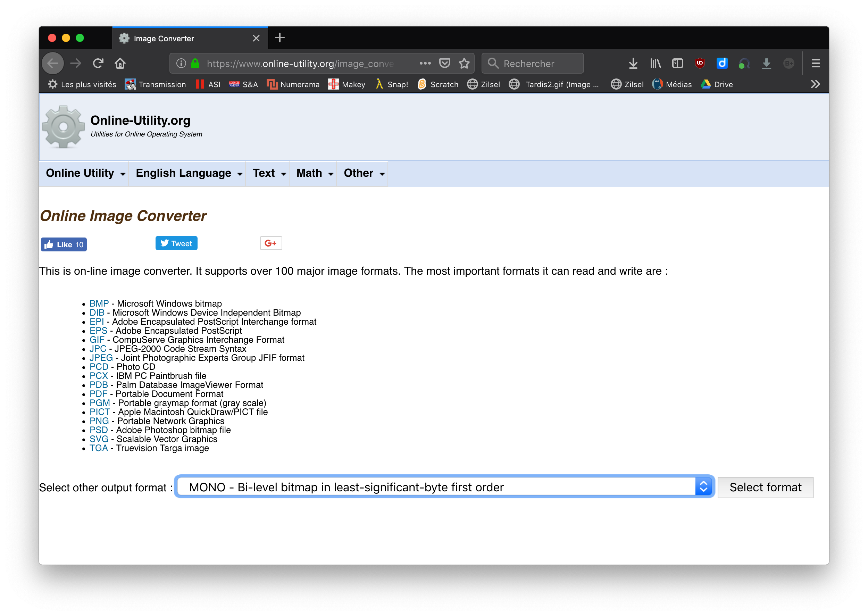Screen dimensions: 868x616
Task: Open the GIF format link
Action: point(97,340)
